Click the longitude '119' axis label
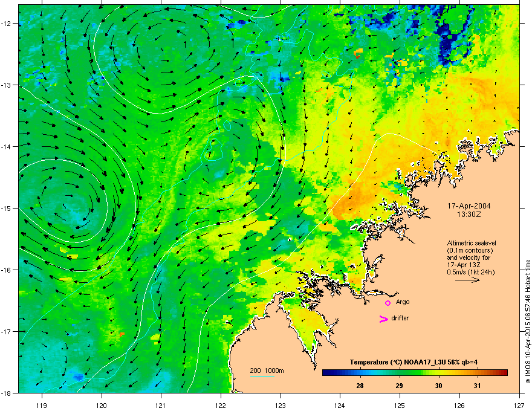 [x=42, y=405]
